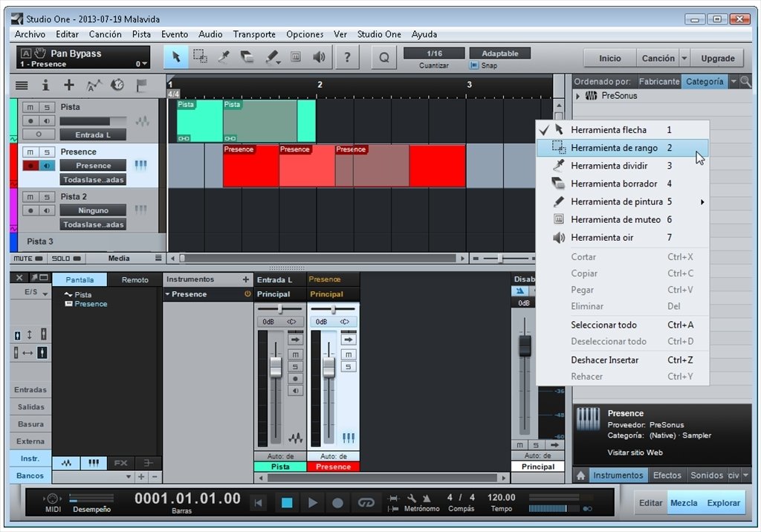
Task: Mute the Pista 2 track
Action: [30, 197]
